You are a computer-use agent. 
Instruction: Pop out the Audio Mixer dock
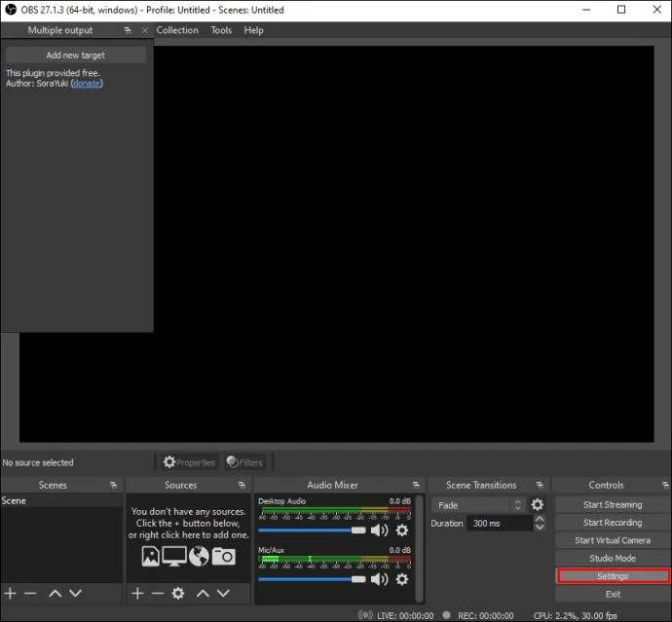[416, 485]
